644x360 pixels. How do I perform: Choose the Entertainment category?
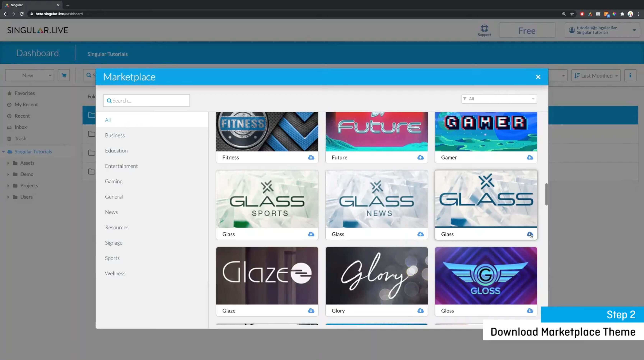[x=121, y=166]
